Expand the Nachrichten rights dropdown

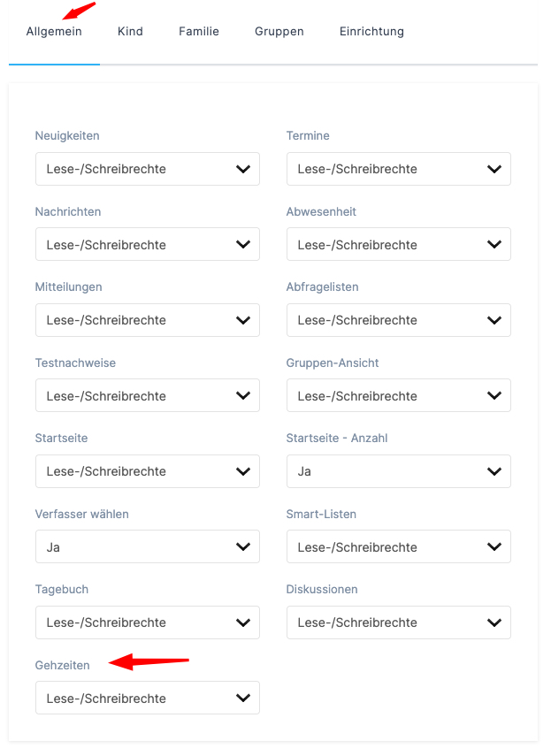[148, 245]
